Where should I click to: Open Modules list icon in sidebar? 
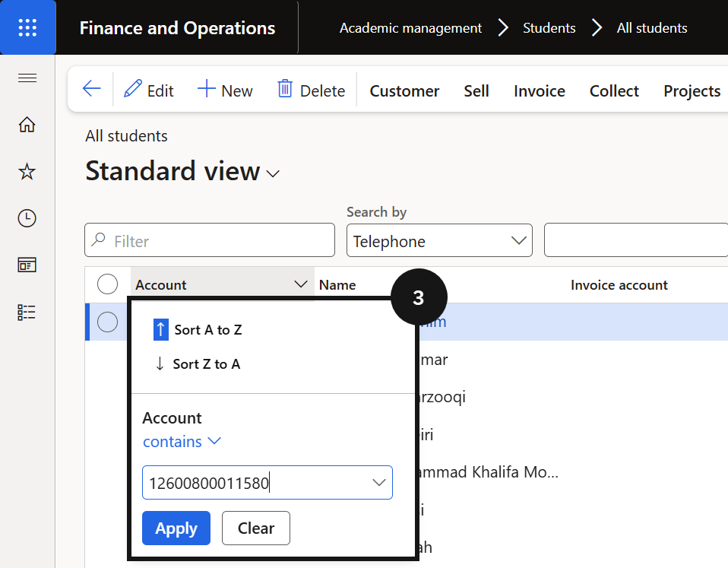click(27, 312)
